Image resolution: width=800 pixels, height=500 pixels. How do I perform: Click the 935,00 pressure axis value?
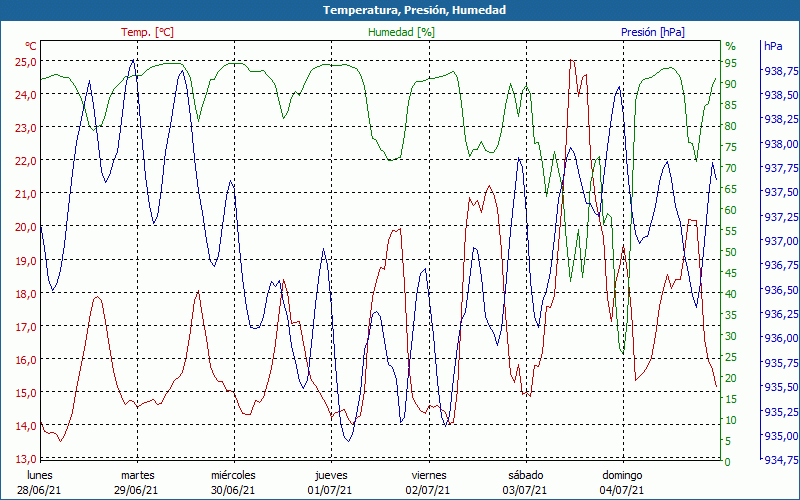point(781,436)
